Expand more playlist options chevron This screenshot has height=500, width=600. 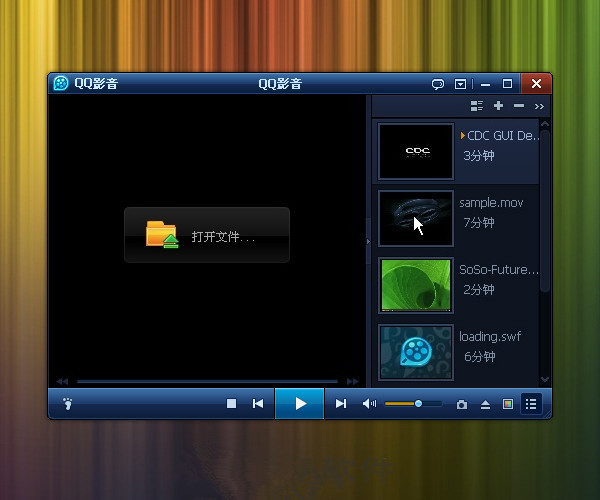coord(539,106)
